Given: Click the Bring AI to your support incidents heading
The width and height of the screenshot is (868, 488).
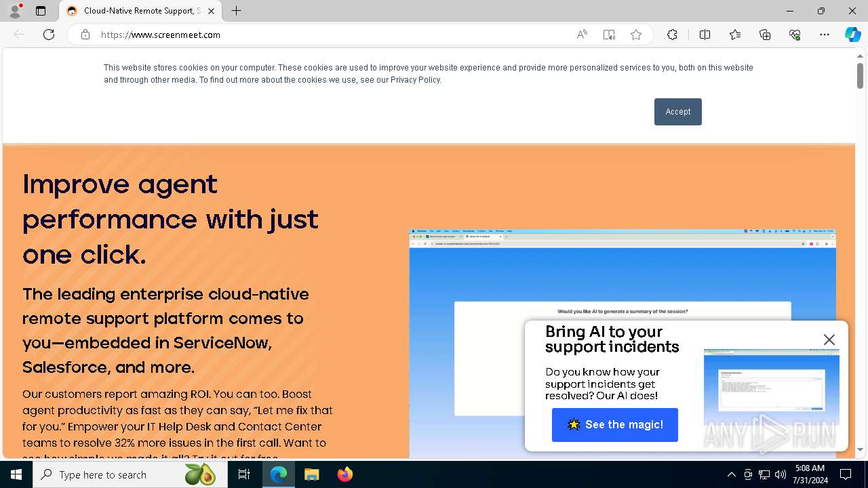Looking at the screenshot, I should click(x=612, y=339).
